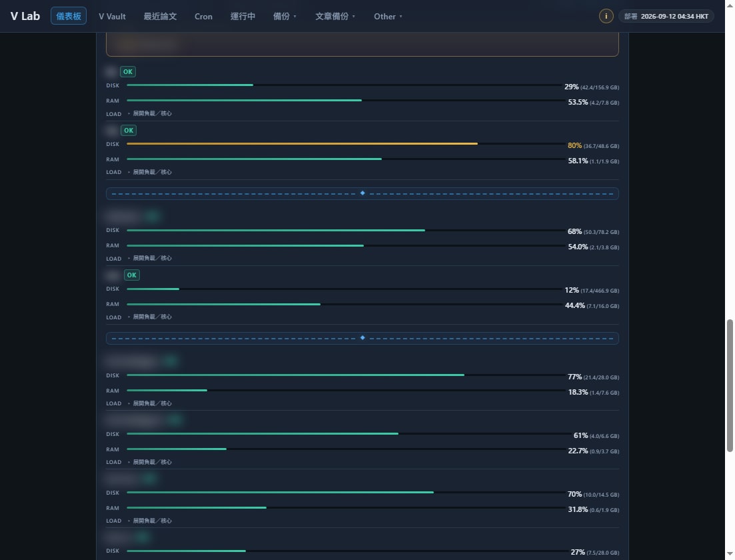Select the 61% (4.0/6.6 GB) value
735x560 pixels.
[x=596, y=436]
